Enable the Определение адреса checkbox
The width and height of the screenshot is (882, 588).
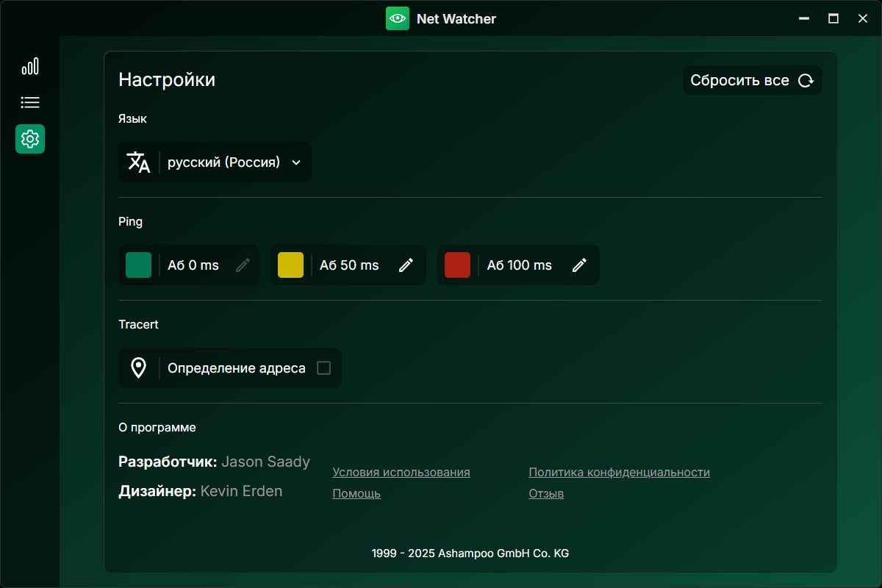point(323,368)
